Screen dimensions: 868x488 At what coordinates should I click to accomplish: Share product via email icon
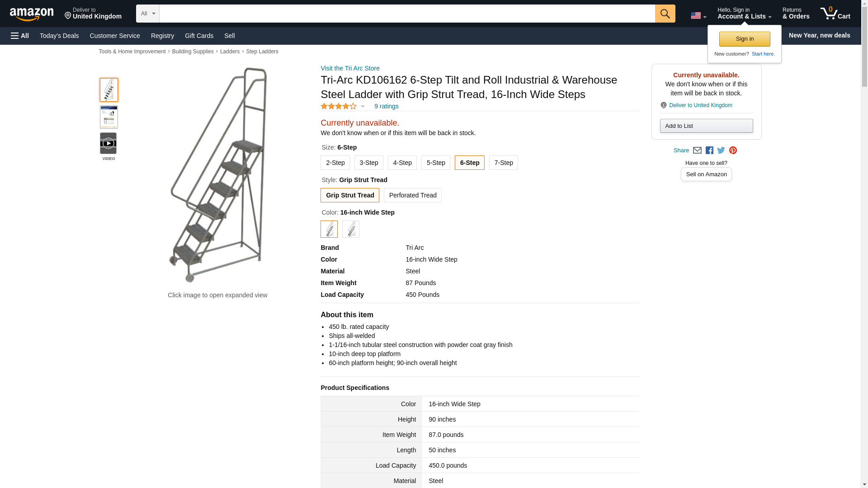[697, 150]
